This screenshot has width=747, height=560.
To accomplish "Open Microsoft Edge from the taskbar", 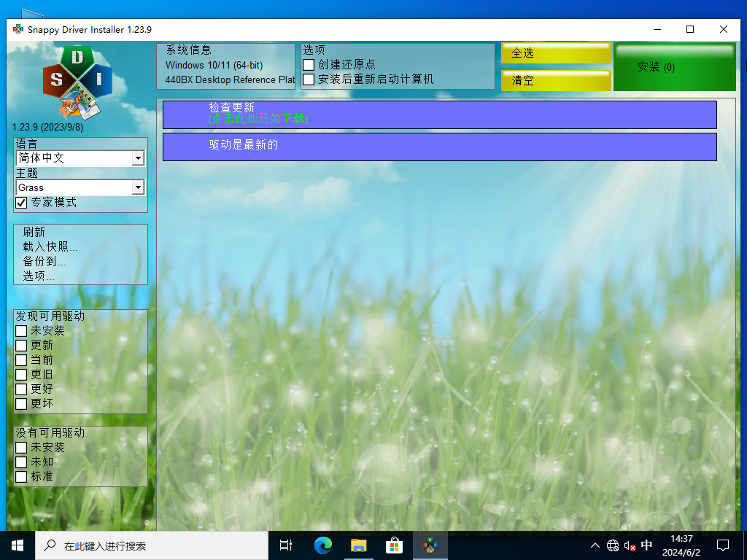I will point(321,545).
